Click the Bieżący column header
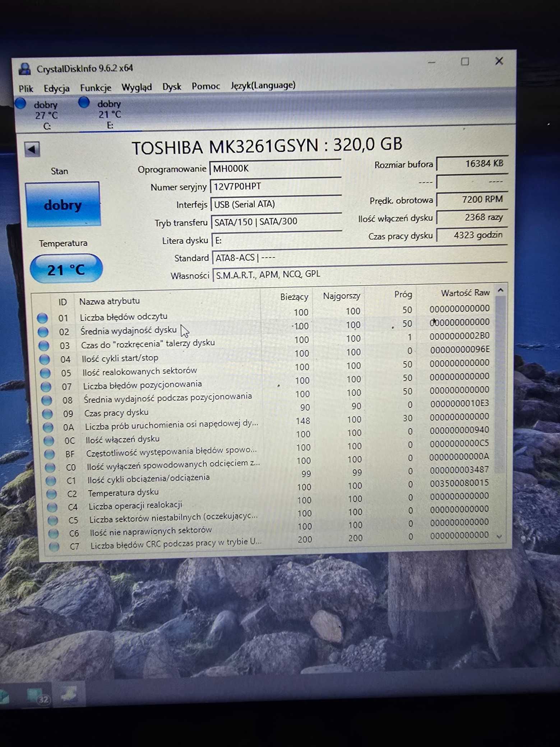The image size is (560, 747). pyautogui.click(x=294, y=297)
